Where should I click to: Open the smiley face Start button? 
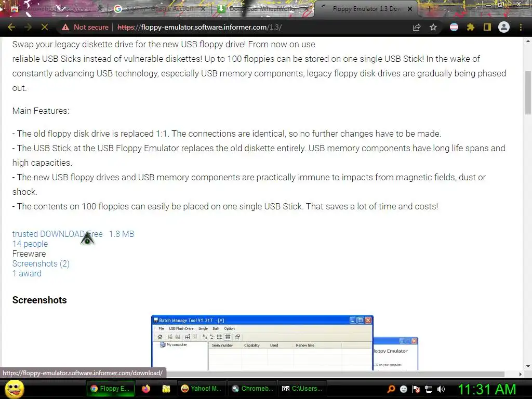(14, 389)
